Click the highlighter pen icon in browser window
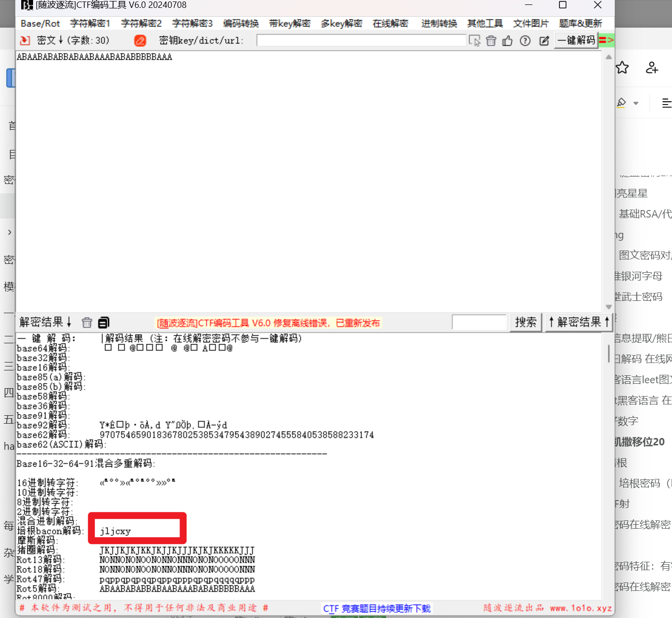Screen dimensions: 672x618 point(622,103)
